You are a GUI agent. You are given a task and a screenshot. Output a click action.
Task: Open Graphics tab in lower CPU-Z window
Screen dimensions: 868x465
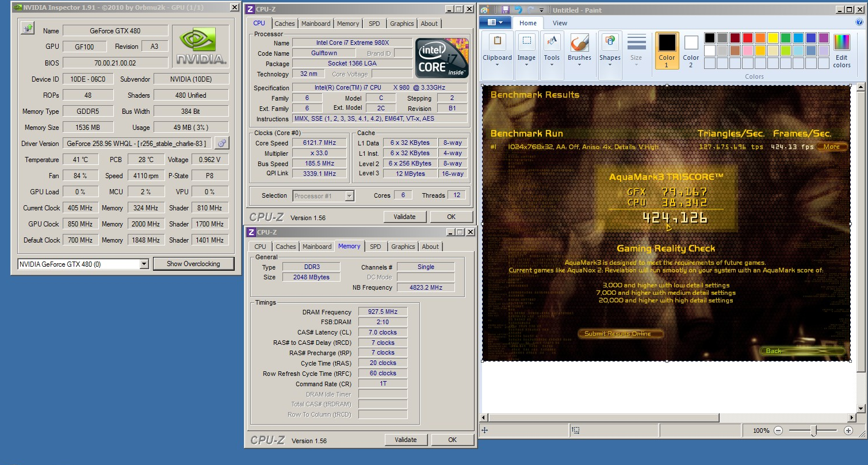point(403,247)
